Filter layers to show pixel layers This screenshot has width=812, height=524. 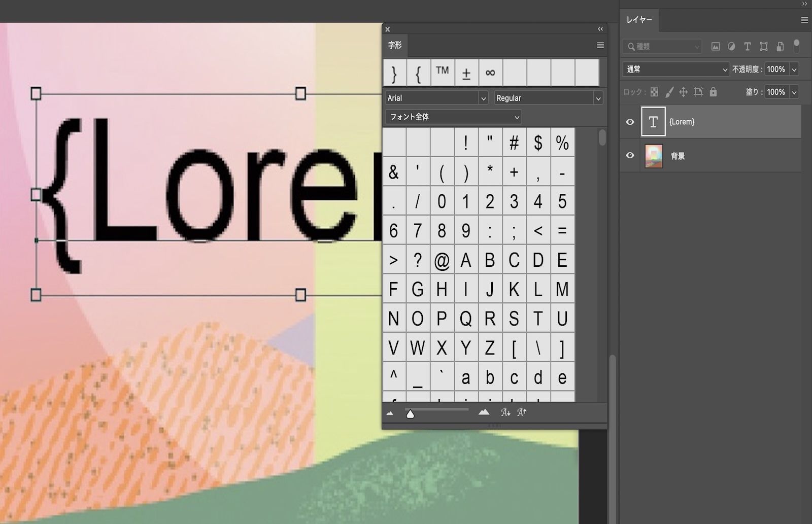[715, 46]
